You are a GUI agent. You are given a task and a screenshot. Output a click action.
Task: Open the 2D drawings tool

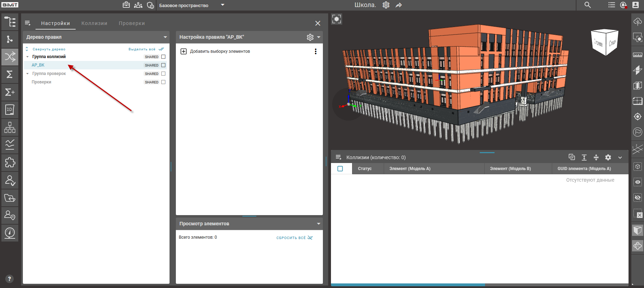pyautogui.click(x=10, y=109)
